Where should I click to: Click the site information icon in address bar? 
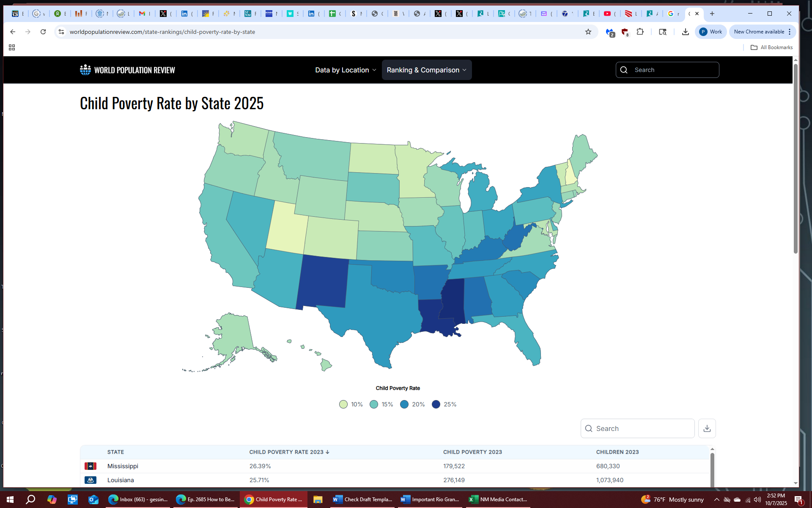pos(61,32)
